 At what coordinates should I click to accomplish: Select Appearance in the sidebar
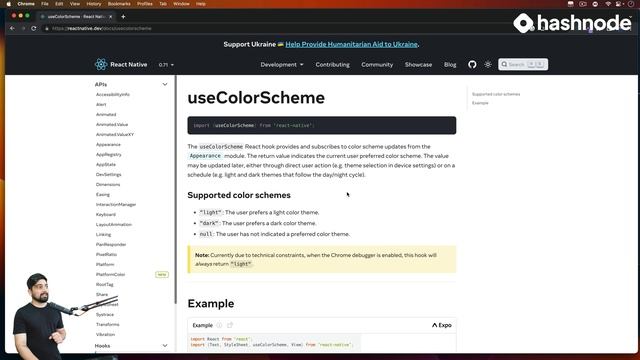pos(108,144)
